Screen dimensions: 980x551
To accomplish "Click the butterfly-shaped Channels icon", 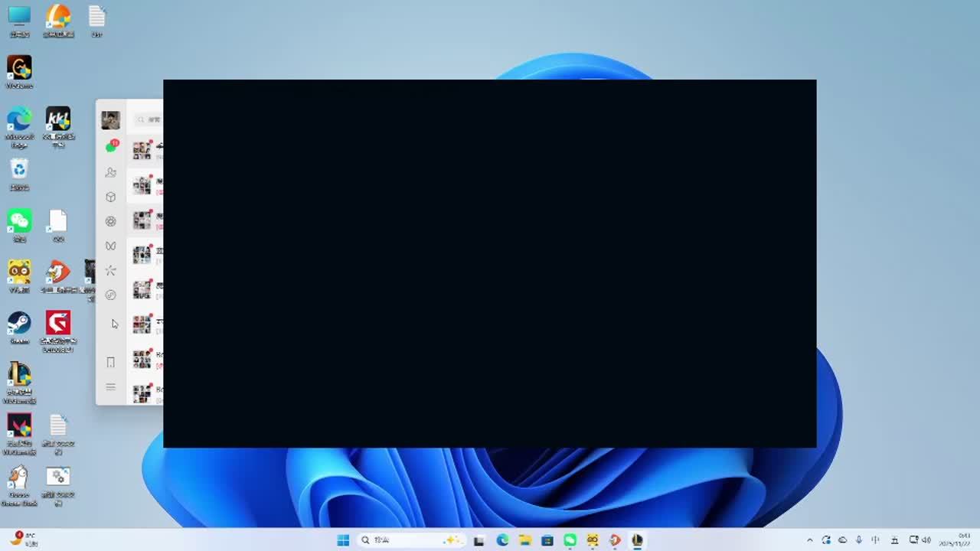I will coord(111,246).
